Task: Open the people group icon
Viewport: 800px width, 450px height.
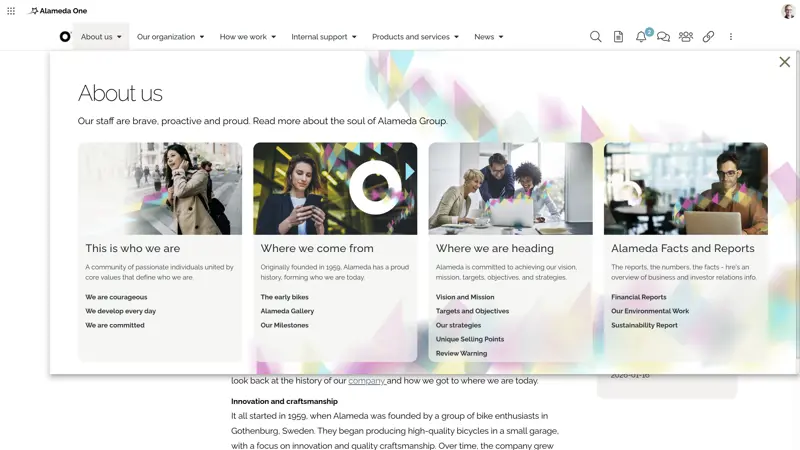Action: pos(686,37)
